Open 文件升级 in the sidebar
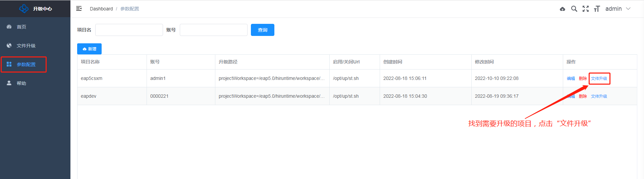The width and height of the screenshot is (644, 179). point(26,46)
